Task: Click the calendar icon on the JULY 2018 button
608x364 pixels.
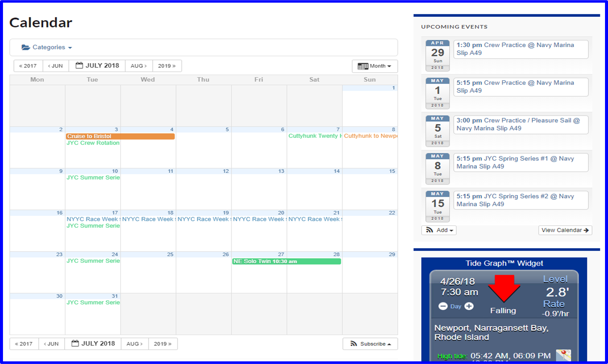Action: point(79,65)
